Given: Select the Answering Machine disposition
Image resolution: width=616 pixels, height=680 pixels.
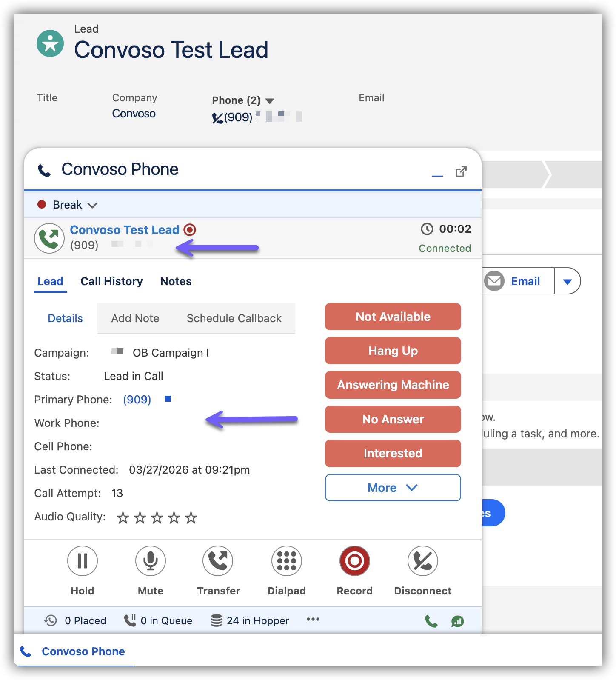Looking at the screenshot, I should (x=393, y=385).
